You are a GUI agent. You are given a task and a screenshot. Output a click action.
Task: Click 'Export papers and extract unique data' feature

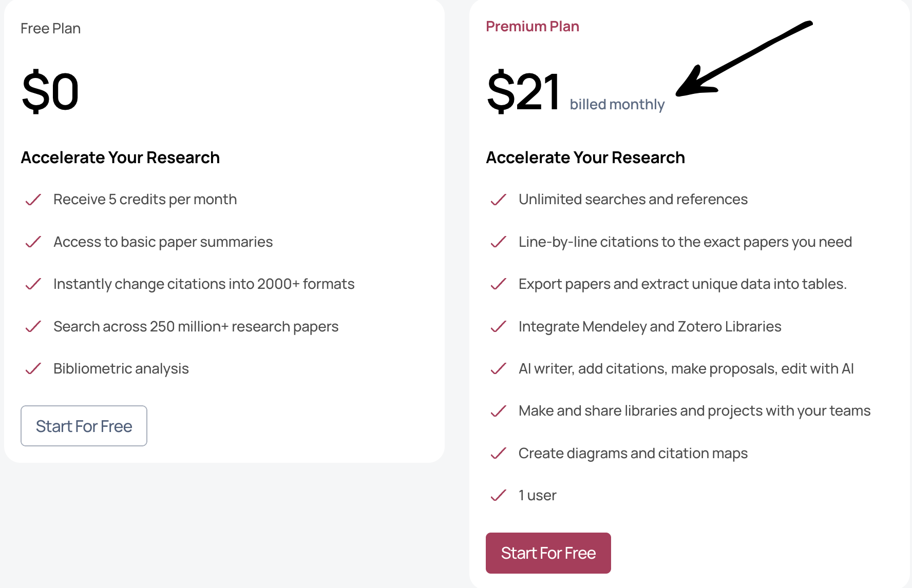point(682,284)
